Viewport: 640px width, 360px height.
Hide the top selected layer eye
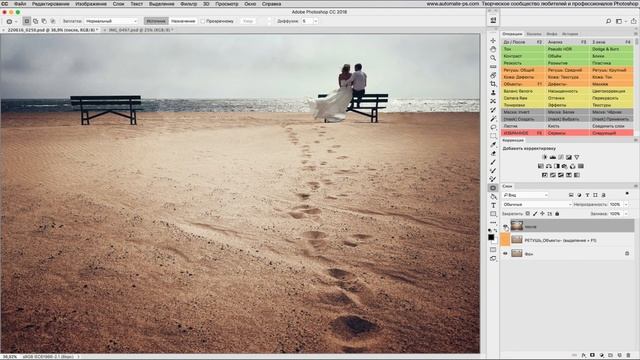pyautogui.click(x=505, y=226)
